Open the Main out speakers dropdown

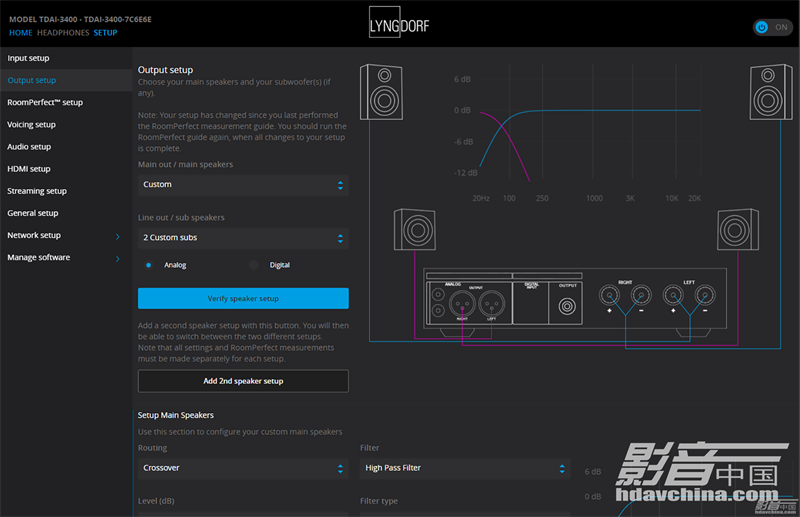[x=243, y=185]
